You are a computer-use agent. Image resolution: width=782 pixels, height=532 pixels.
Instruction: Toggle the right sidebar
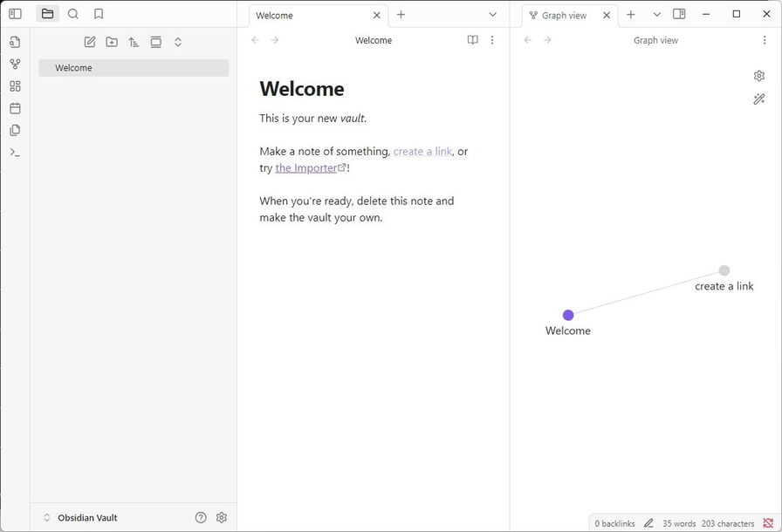click(679, 14)
